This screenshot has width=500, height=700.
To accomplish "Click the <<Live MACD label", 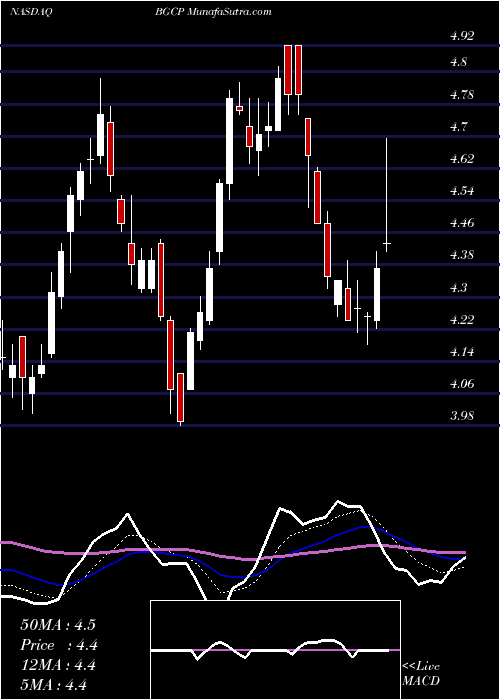I will [x=421, y=674].
